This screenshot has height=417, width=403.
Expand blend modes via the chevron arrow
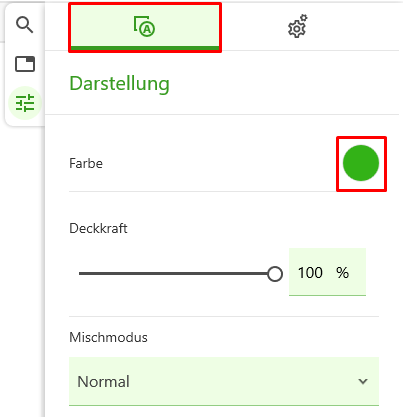pyautogui.click(x=363, y=381)
